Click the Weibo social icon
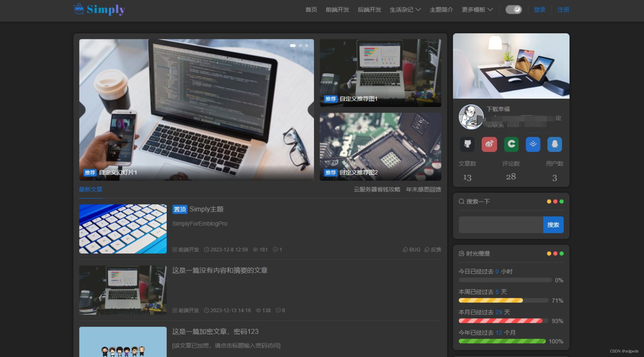The width and height of the screenshot is (644, 357). pos(489,144)
